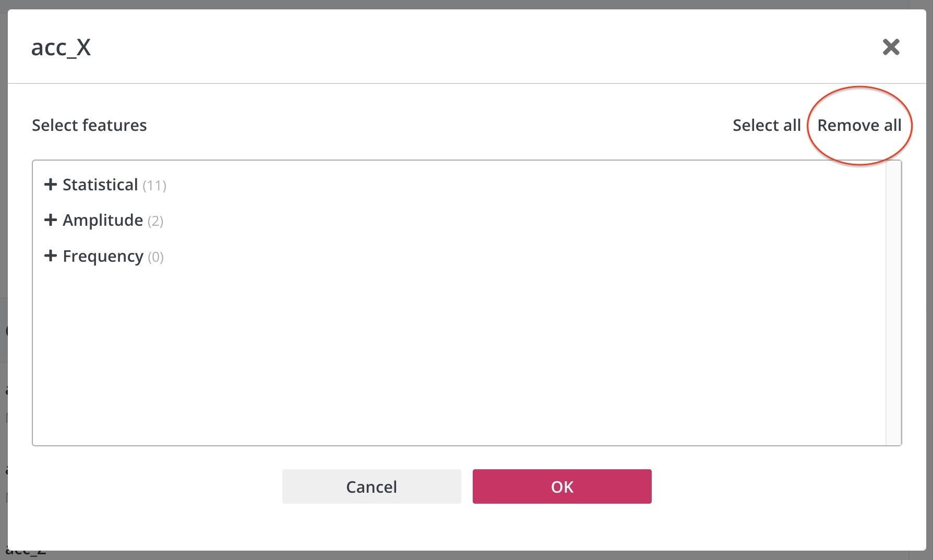
Task: Click the acc_X dialog title
Action: pos(61,47)
